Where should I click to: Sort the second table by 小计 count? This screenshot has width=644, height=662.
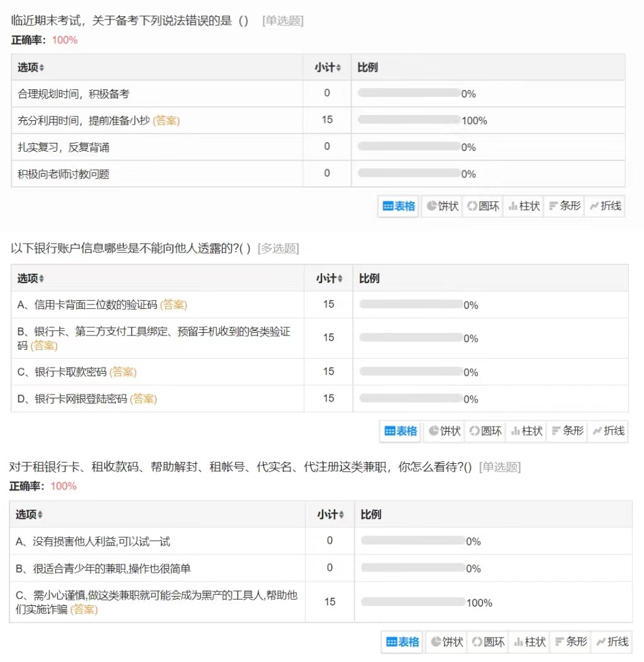pyautogui.click(x=329, y=278)
